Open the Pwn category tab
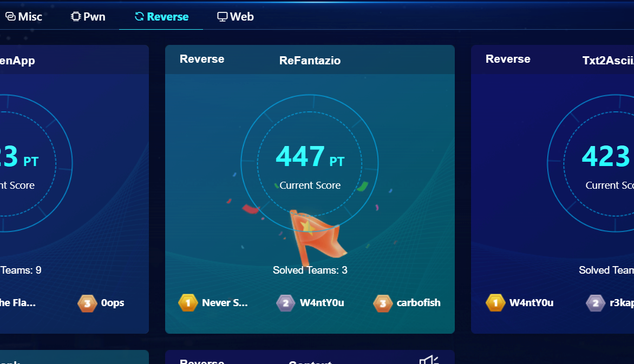This screenshot has width=634, height=364. pyautogui.click(x=88, y=17)
